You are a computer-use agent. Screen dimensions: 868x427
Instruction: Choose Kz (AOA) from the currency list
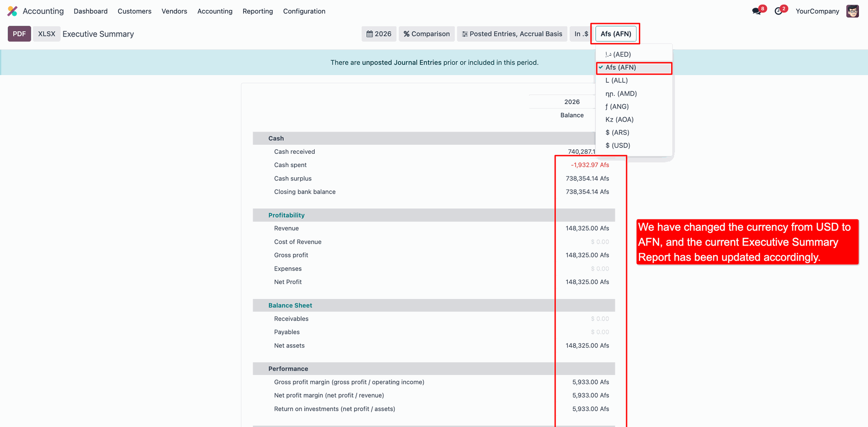tap(619, 119)
